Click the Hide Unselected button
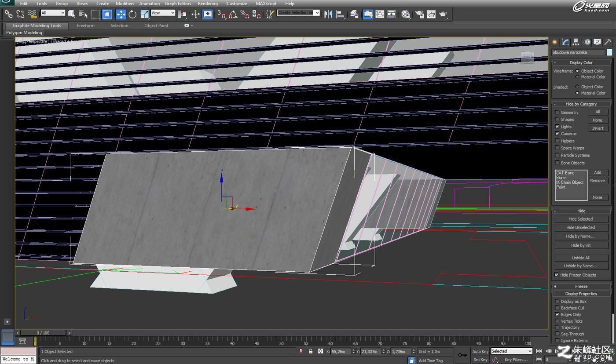This screenshot has width=616, height=364. [580, 227]
